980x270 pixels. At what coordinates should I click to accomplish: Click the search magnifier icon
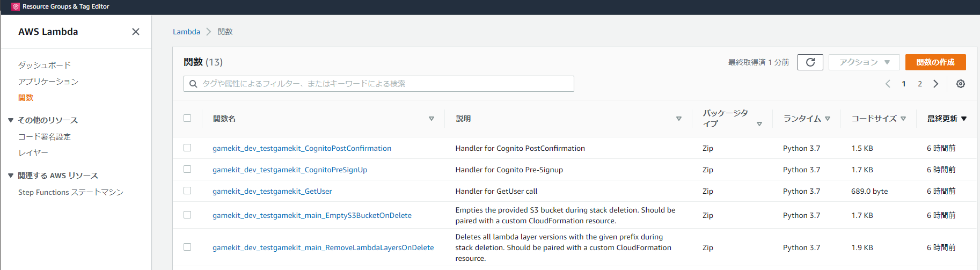[x=193, y=84]
